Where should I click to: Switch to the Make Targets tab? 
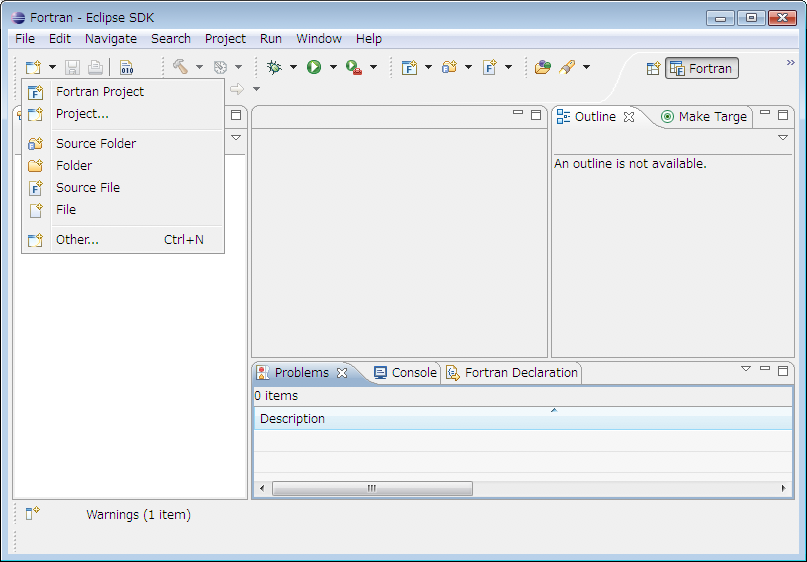click(704, 117)
